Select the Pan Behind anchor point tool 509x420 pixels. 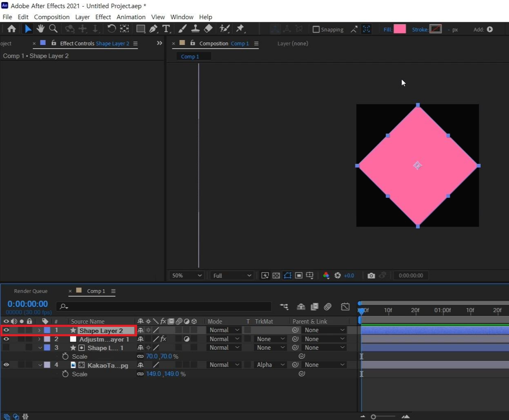(124, 29)
